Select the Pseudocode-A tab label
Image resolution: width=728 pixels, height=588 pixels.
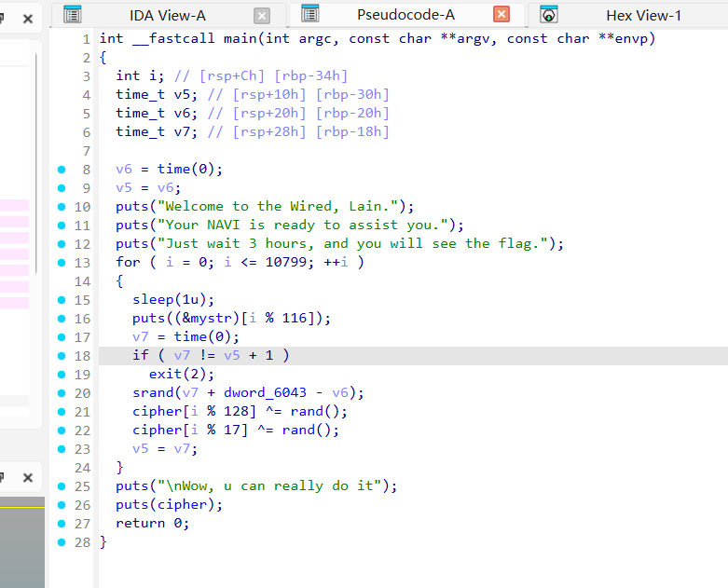click(405, 15)
